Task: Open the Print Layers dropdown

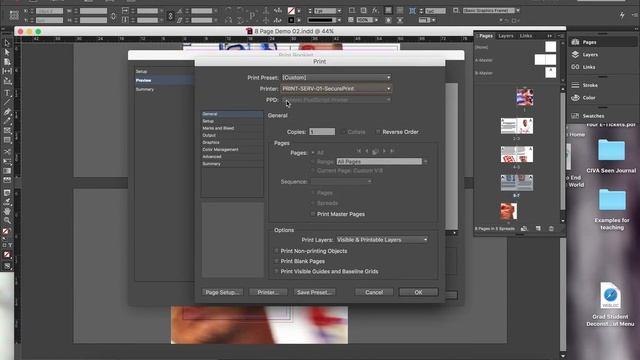Action: pos(382,240)
